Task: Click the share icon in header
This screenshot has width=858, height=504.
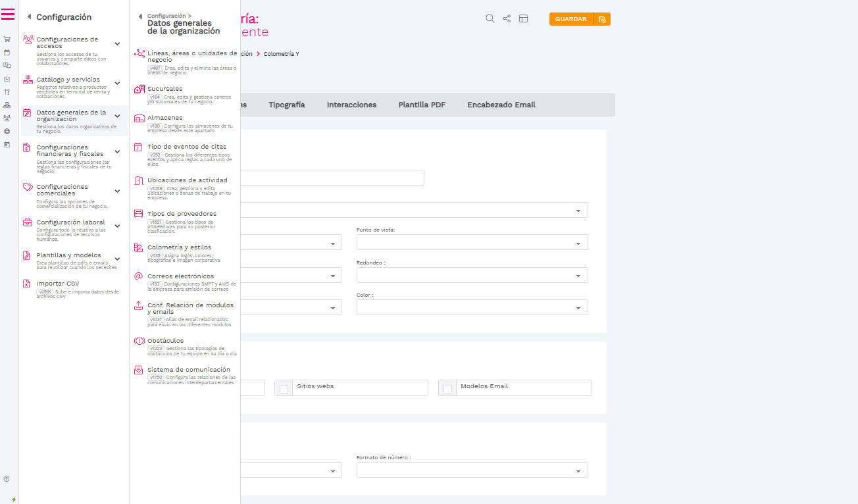Action: click(507, 19)
